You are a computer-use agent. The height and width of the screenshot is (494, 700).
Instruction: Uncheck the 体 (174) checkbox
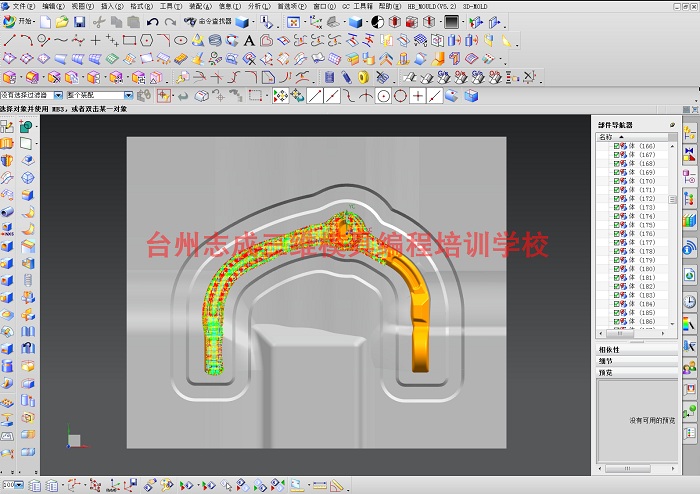tap(616, 216)
